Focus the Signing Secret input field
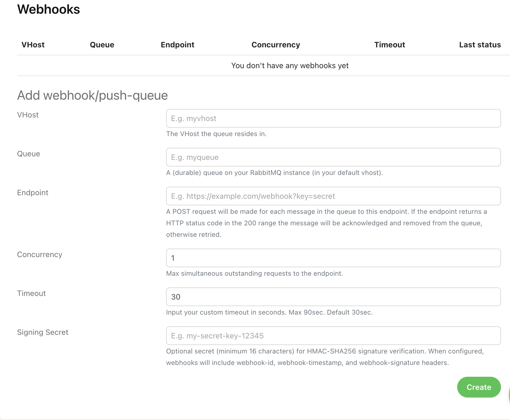 coord(333,336)
